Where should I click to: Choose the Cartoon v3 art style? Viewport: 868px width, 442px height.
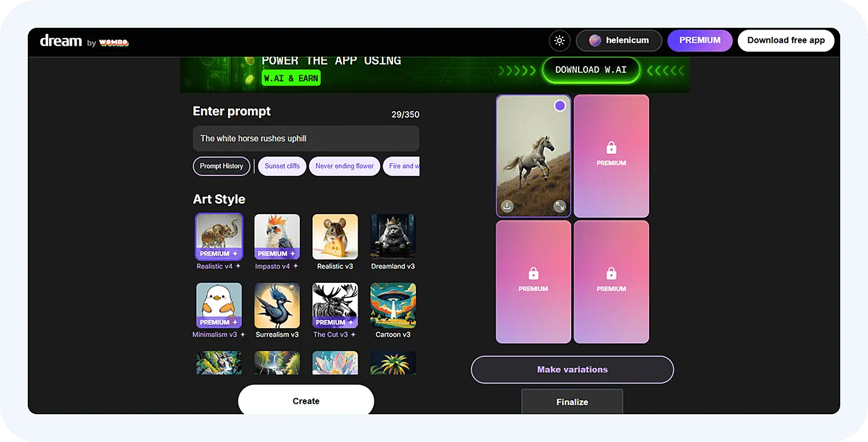393,310
